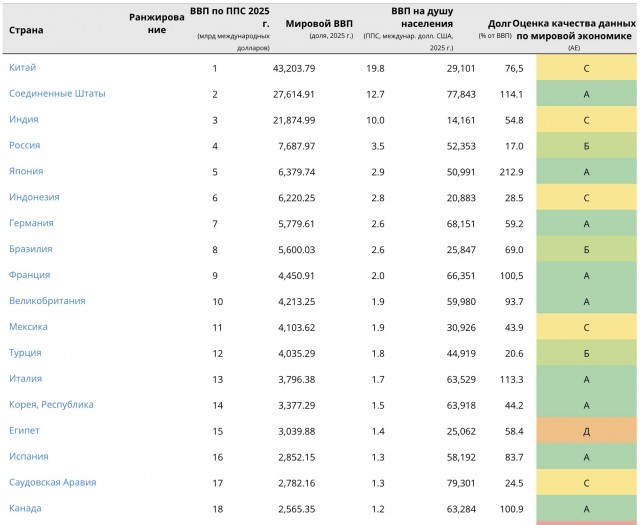The height and width of the screenshot is (525, 640).
Task: Select Spain's GDP value 2,852.15
Action: 297,457
